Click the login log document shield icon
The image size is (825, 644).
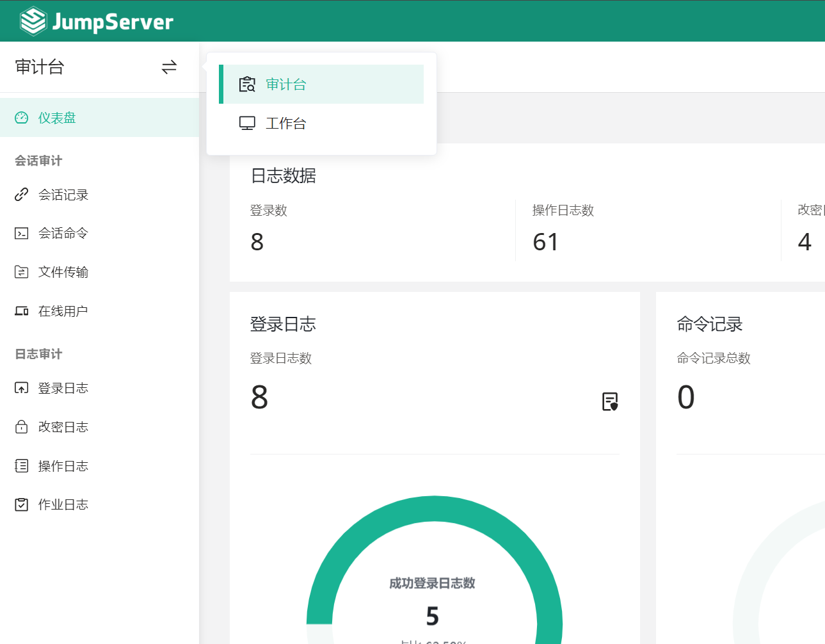click(610, 401)
